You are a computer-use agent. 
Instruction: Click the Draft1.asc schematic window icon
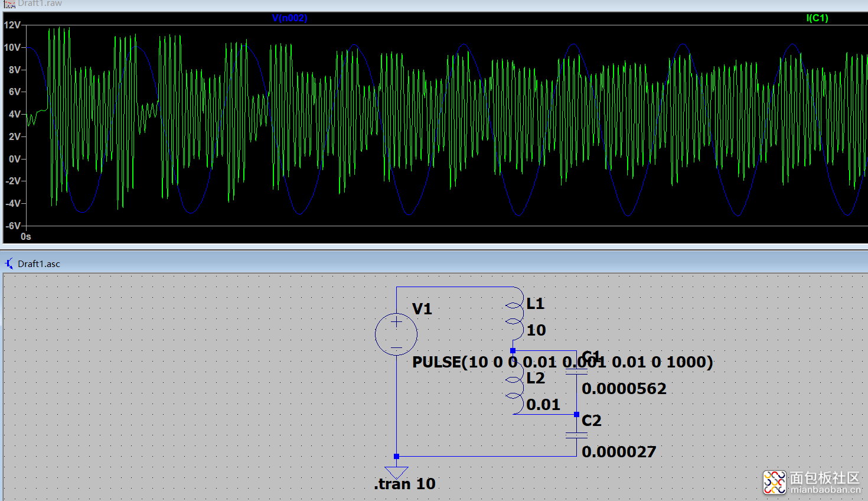pos(9,263)
